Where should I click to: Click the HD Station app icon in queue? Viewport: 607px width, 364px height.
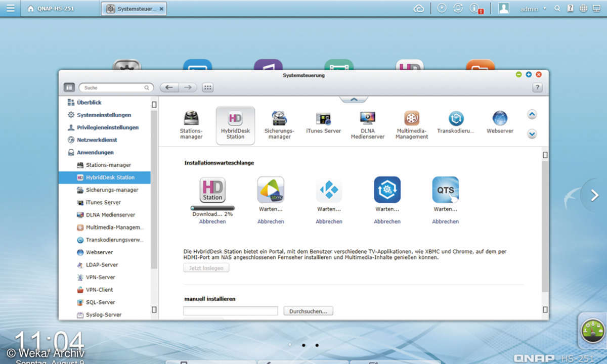tap(212, 190)
